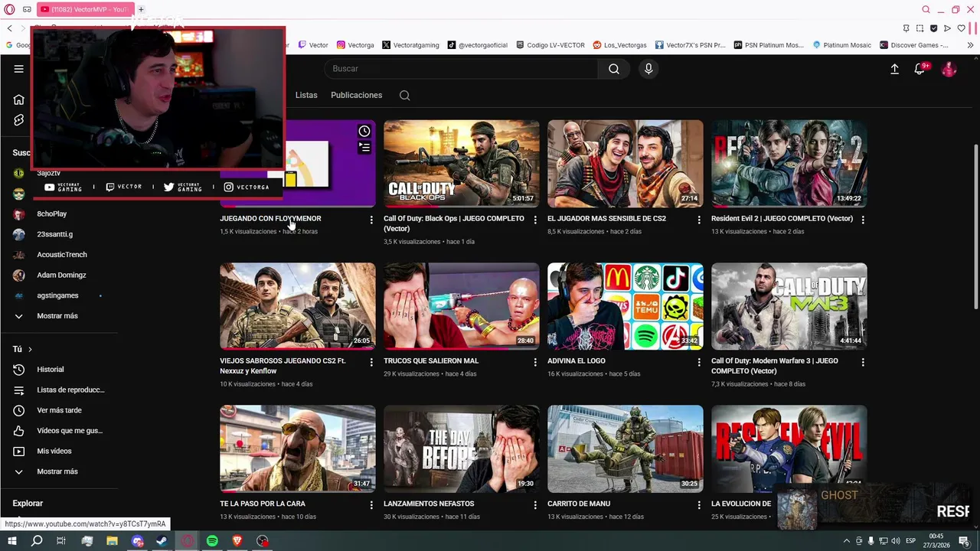
Task: Click the YouTube Home sidebar icon
Action: (19, 99)
